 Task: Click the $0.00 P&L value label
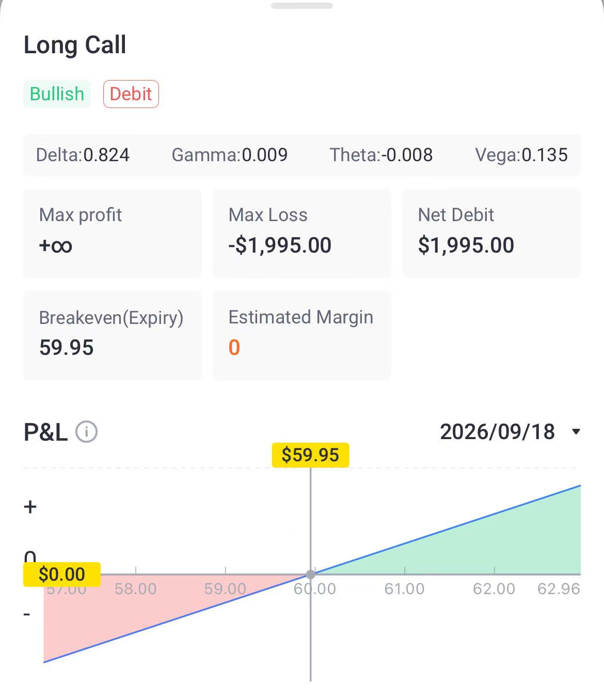pos(62,574)
